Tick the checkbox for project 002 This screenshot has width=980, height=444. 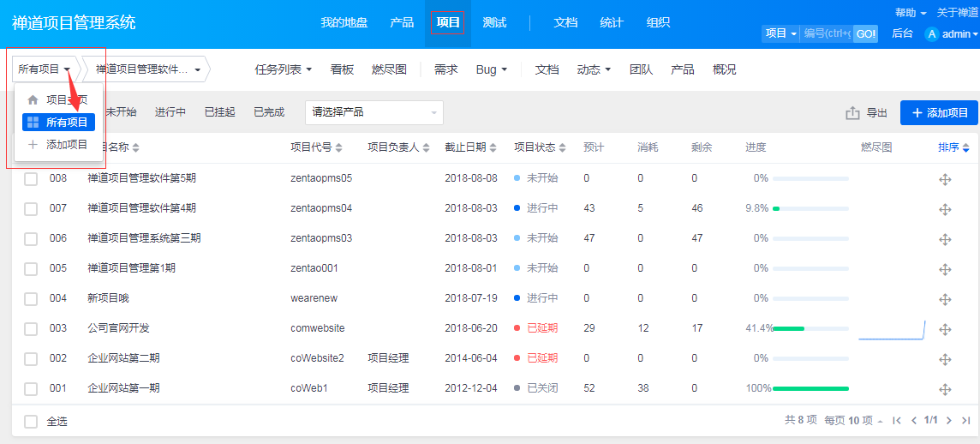coord(31,358)
